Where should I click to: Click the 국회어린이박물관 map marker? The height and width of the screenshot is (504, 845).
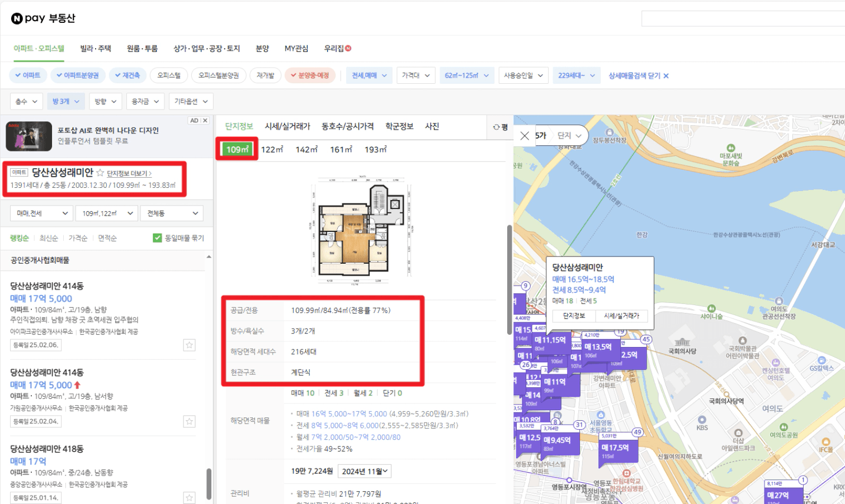coord(743,340)
